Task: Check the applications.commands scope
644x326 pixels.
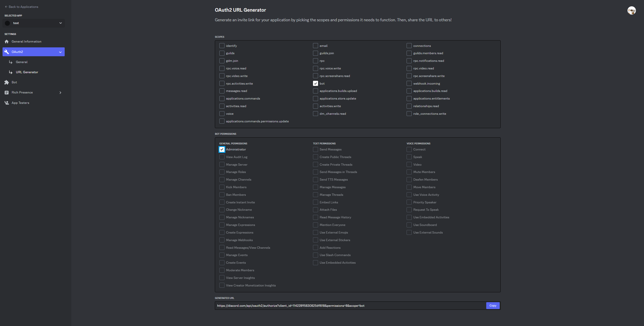Action: click(x=222, y=99)
